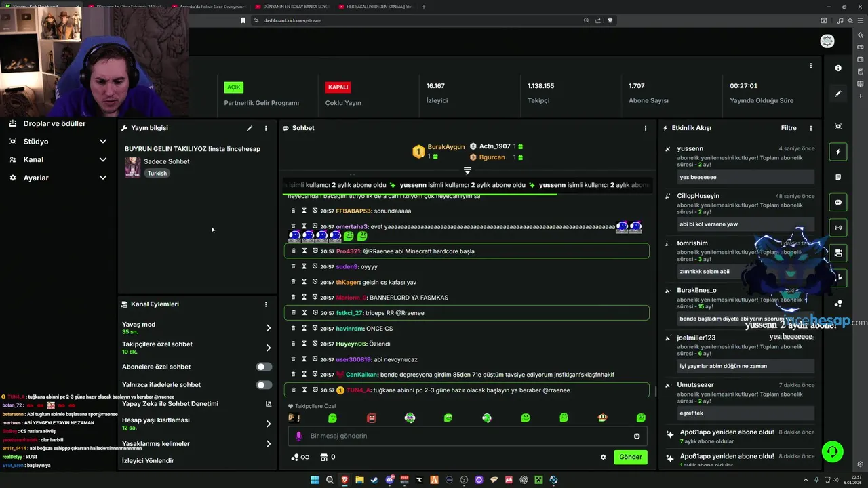868x488 pixels.
Task: Open Brave shields icon in address bar
Action: tap(610, 20)
